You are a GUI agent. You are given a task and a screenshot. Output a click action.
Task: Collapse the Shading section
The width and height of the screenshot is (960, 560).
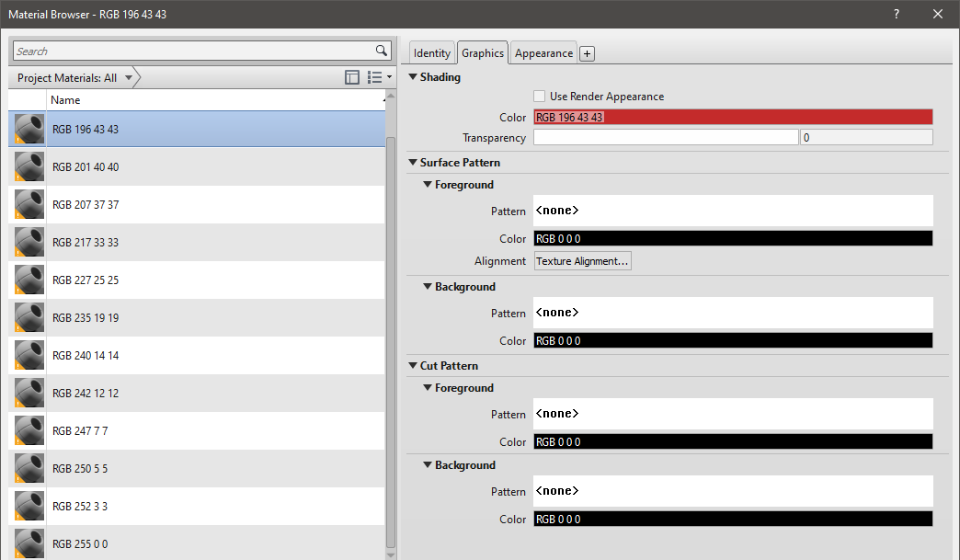tap(414, 77)
